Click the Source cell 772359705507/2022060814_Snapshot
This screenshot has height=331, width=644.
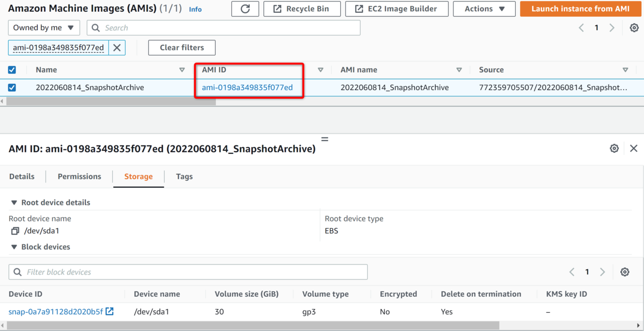tap(553, 87)
